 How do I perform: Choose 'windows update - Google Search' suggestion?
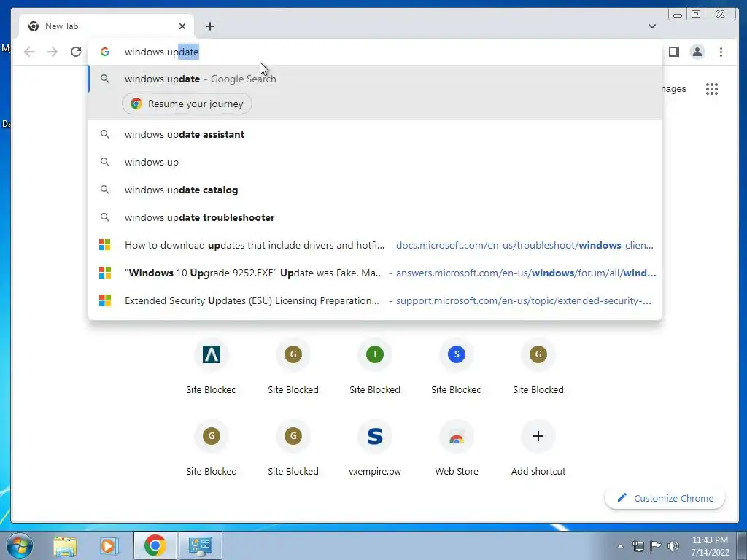pos(375,79)
